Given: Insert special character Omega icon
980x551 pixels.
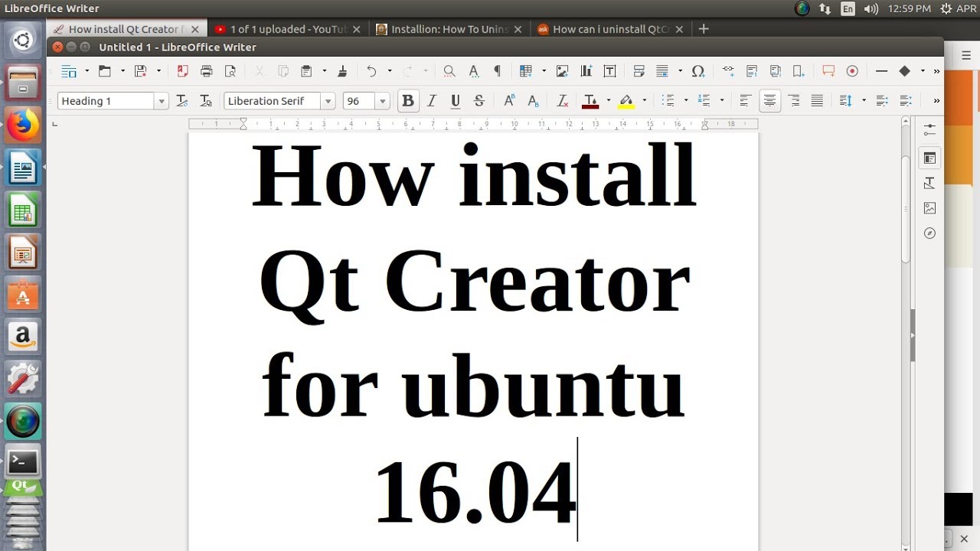Looking at the screenshot, I should (697, 71).
